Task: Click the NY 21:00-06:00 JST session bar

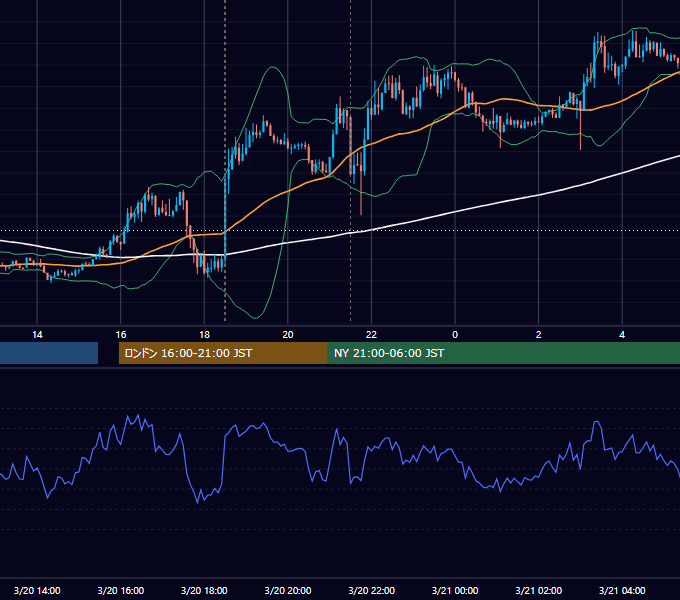Action: 503,353
